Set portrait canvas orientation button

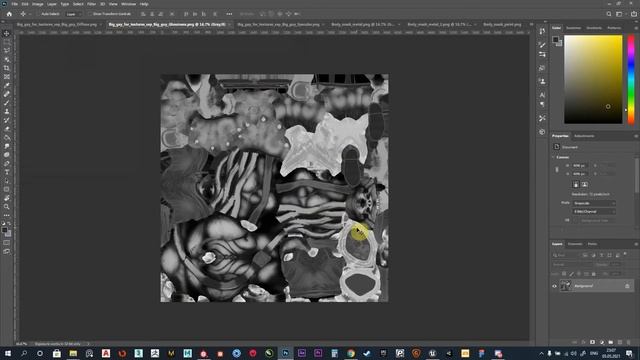pyautogui.click(x=576, y=184)
